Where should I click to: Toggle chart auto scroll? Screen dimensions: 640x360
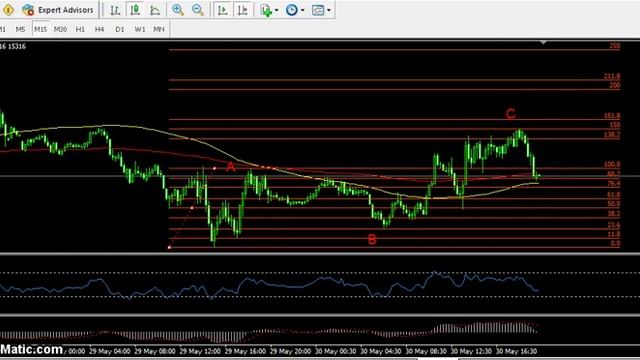pyautogui.click(x=222, y=10)
